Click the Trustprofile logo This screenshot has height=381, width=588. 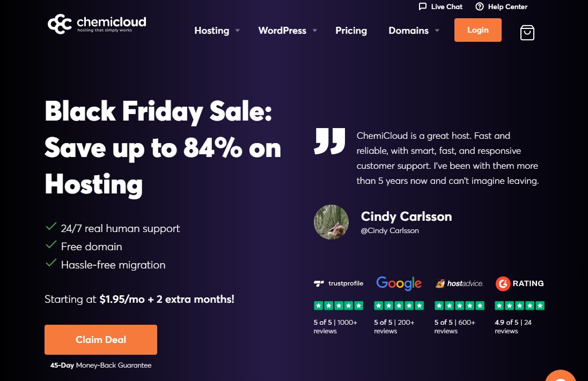339,283
